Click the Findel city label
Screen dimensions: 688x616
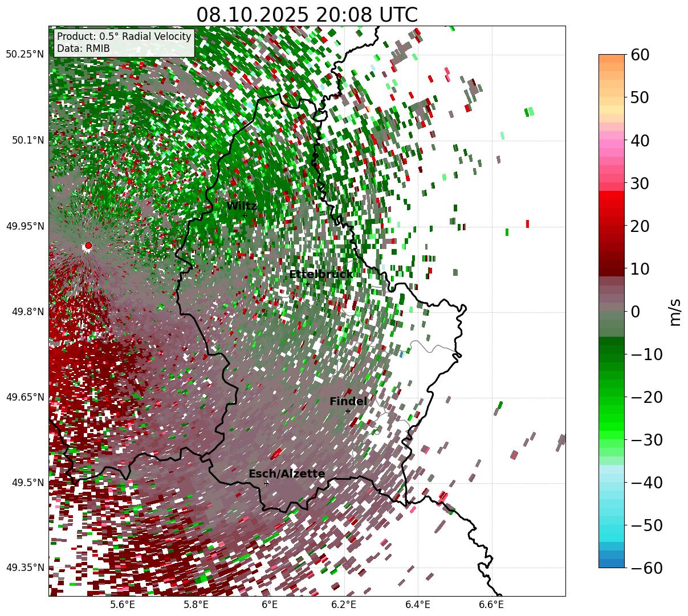(348, 401)
